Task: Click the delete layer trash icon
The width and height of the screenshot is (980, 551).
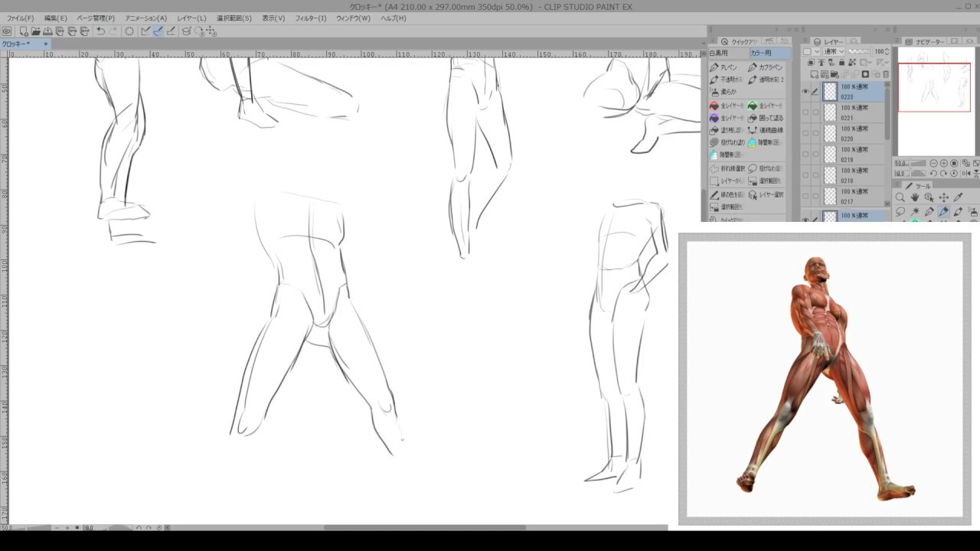Action: pyautogui.click(x=886, y=74)
